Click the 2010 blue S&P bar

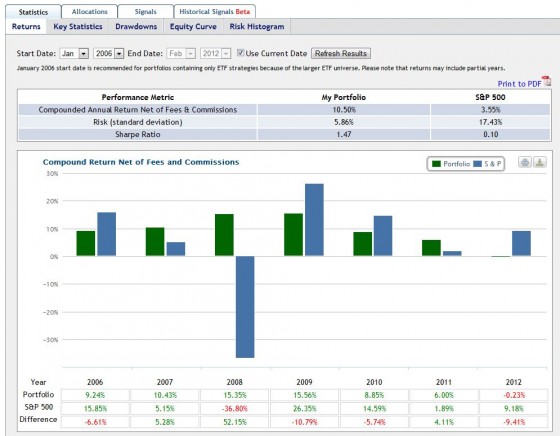[383, 236]
